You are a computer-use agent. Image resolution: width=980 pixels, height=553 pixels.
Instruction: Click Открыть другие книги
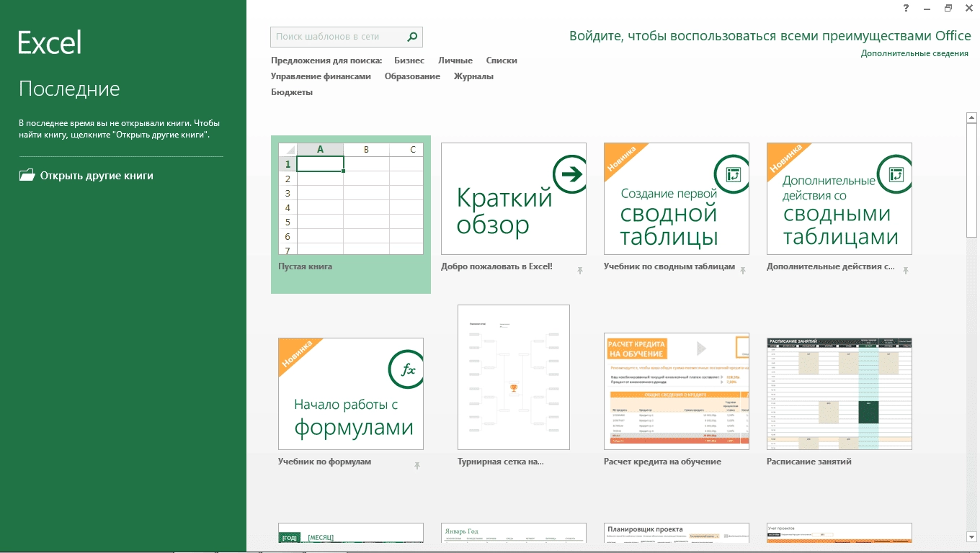(x=97, y=176)
